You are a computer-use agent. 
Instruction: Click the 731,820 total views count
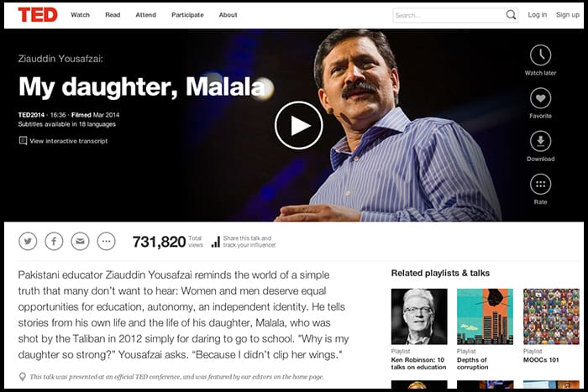tap(159, 242)
